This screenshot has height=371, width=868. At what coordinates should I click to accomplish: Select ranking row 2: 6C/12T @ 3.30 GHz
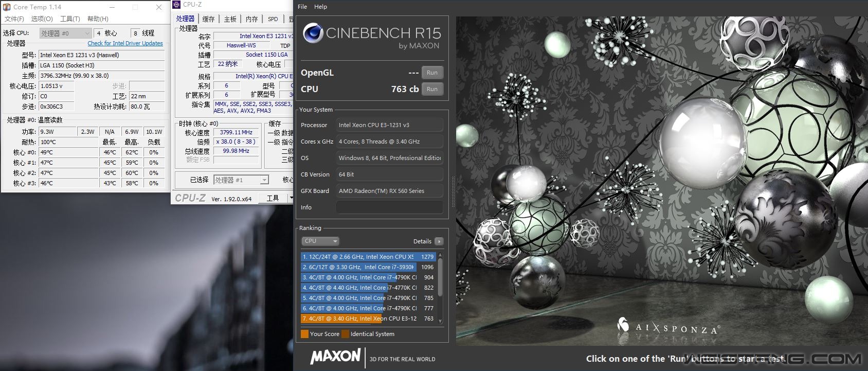click(369, 267)
